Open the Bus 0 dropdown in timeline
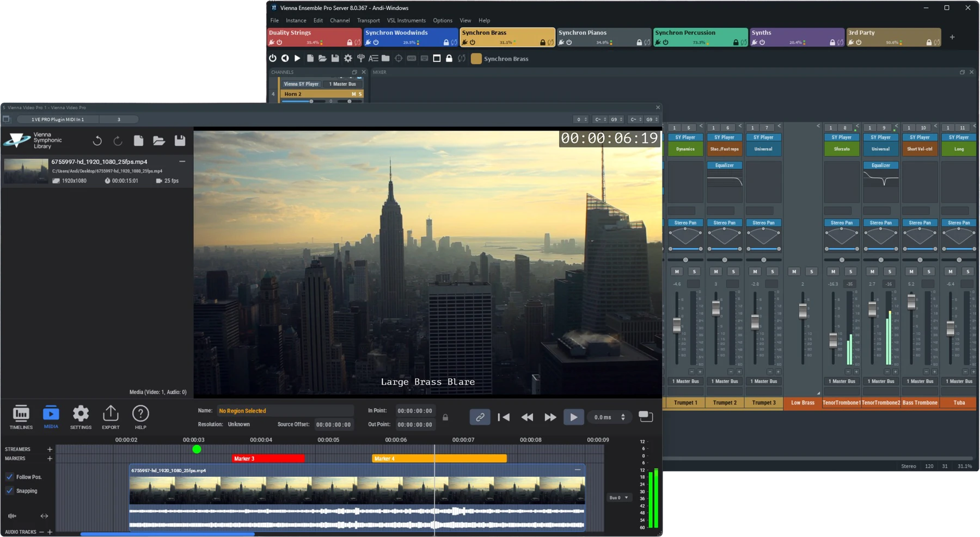 [x=618, y=497]
